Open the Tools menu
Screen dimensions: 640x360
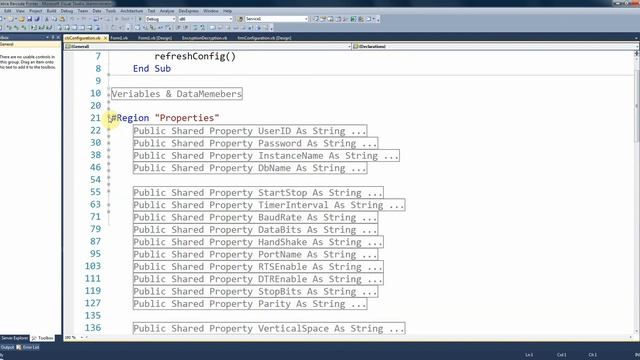tap(111, 11)
